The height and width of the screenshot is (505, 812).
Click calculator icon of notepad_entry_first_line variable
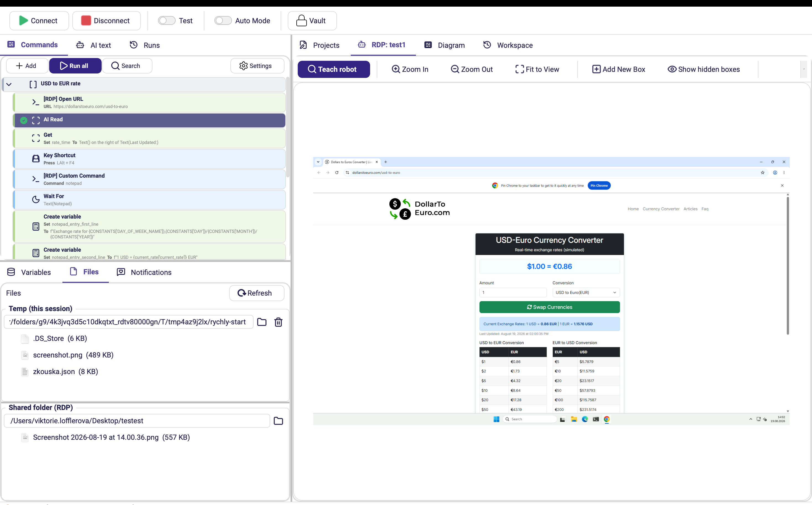36,227
